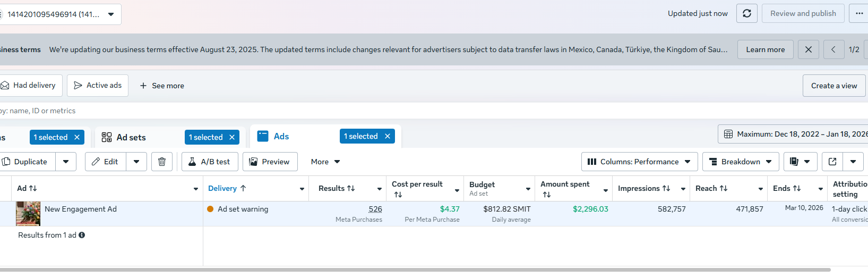Click the New Engagement Ad thumbnail
This screenshot has width=868, height=277.
tap(28, 213)
